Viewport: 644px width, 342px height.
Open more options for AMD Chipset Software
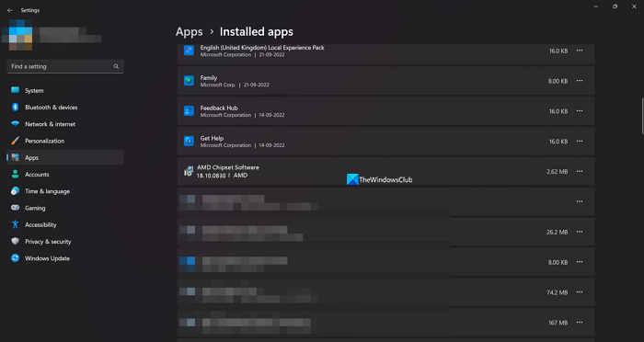pos(580,171)
